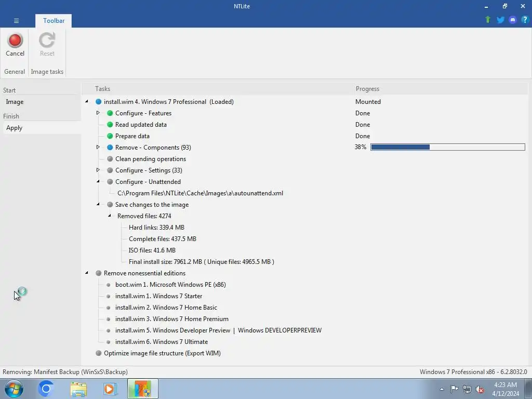This screenshot has height=399, width=532.
Task: Select install.wim 2. Windows 7 Home Basic row
Action: (x=166, y=308)
